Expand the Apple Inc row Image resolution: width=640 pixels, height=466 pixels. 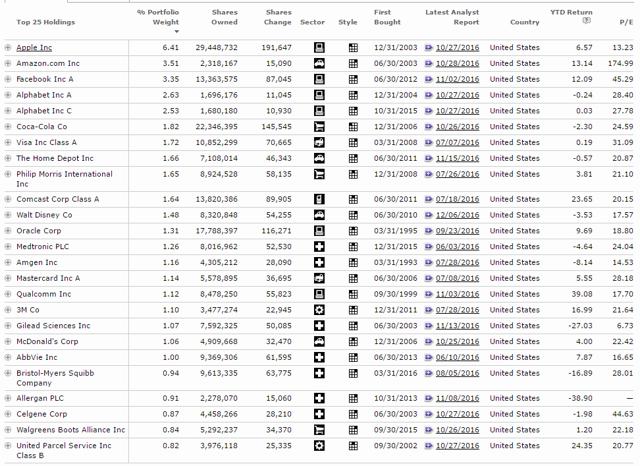tap(8, 48)
